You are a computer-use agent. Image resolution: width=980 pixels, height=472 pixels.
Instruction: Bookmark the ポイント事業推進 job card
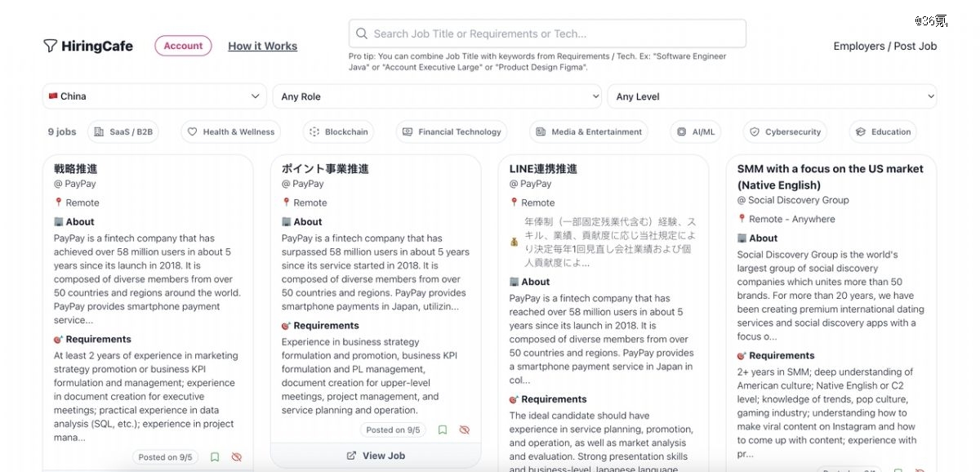coord(443,430)
